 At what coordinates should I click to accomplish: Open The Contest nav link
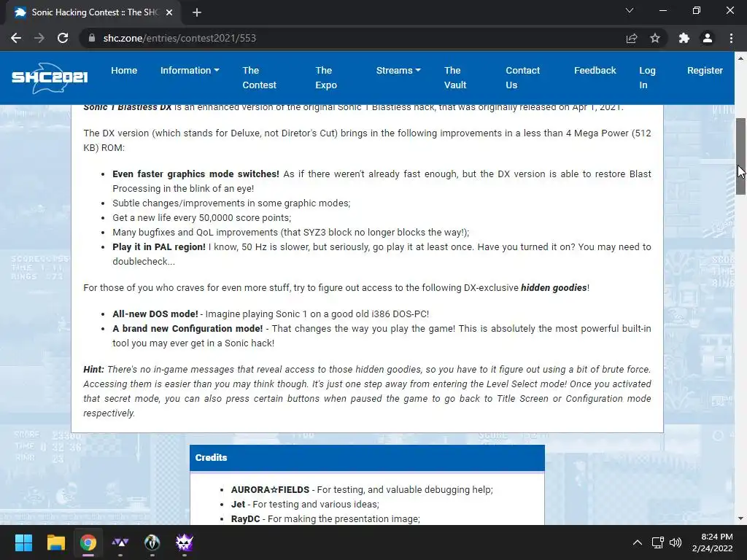259,77
